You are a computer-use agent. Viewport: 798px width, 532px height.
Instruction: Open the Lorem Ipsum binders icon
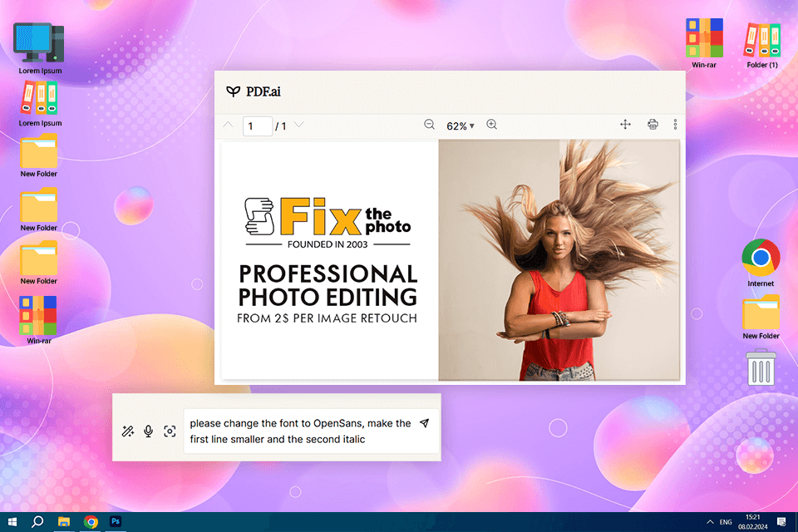40,105
